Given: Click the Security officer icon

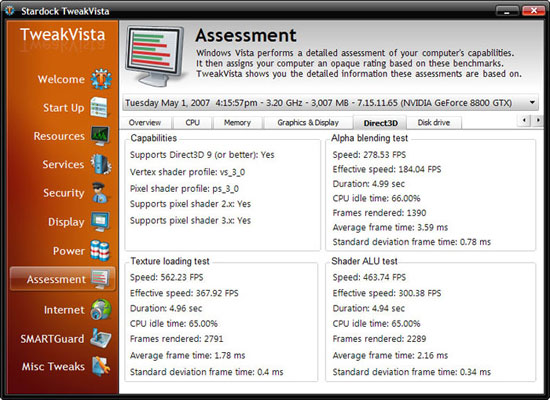Looking at the screenshot, I should 100,193.
